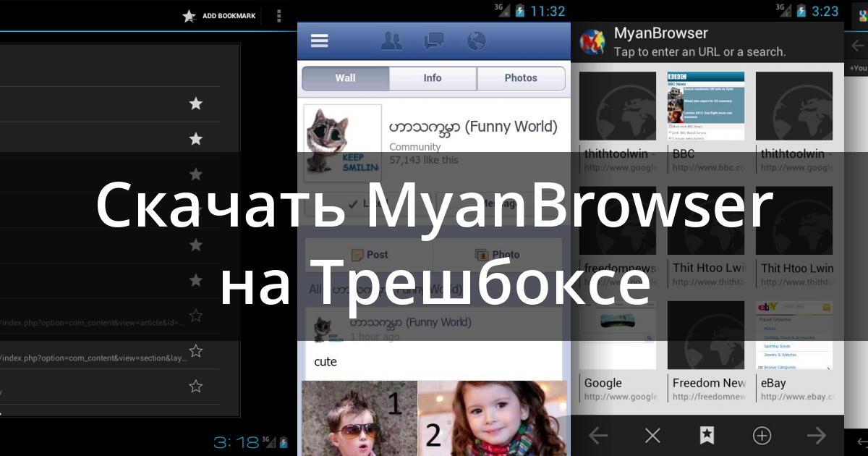
Task: Tap the bookmark icon in MyanBrowser bottom bar
Action: (x=707, y=435)
